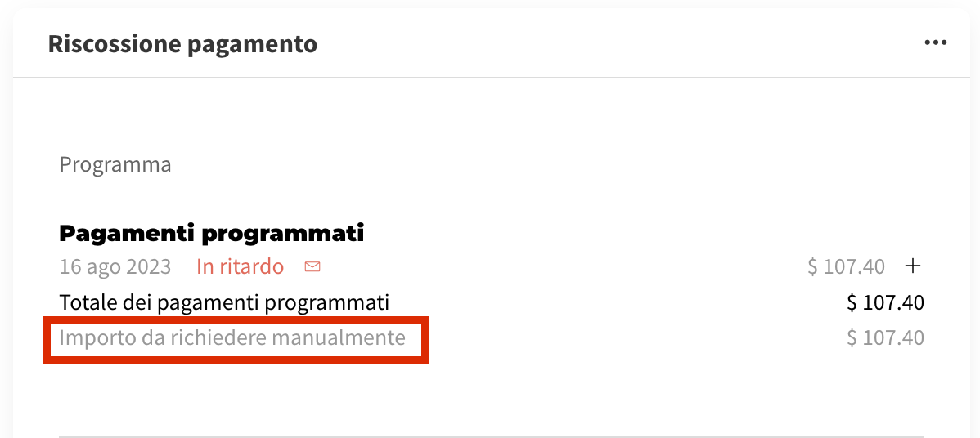
Task: Click the gray $ 107.40 beside the plus icon
Action: tap(846, 266)
